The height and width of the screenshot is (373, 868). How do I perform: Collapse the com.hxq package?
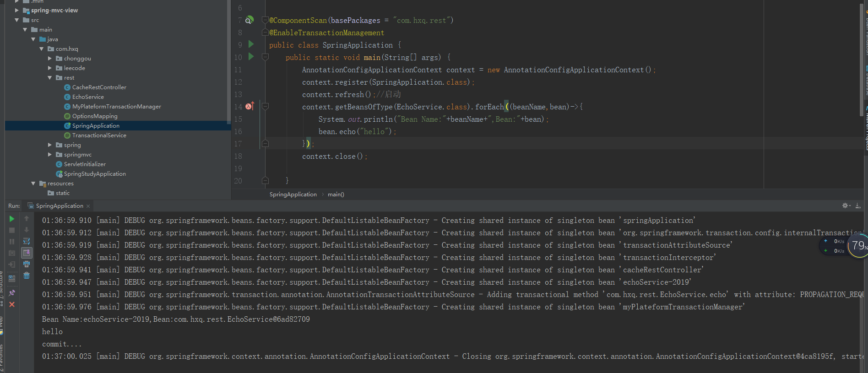pos(42,49)
